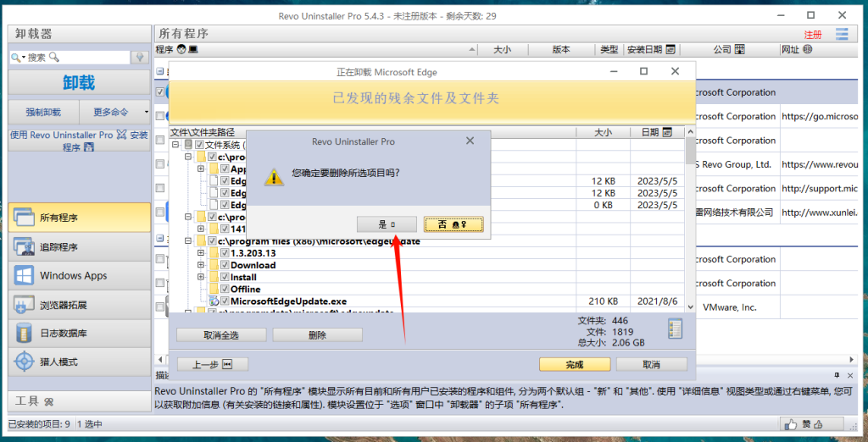Uncheck the 文件系统 root checkbox
This screenshot has width=868, height=442.
199,145
